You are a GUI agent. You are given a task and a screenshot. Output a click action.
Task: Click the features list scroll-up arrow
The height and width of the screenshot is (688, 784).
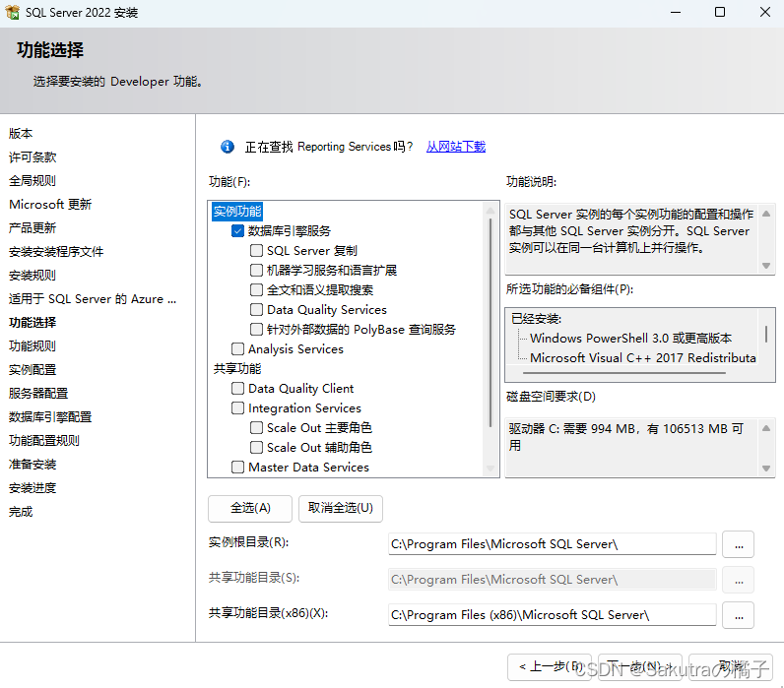[490, 211]
